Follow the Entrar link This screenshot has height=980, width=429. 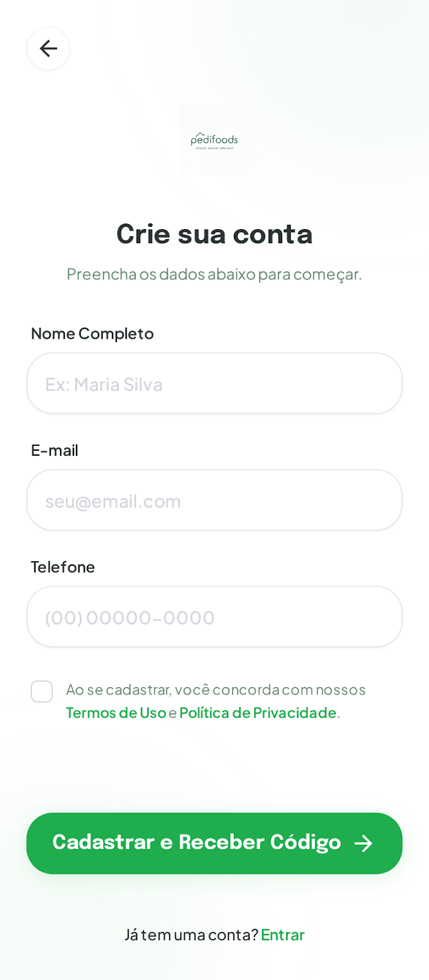pyautogui.click(x=283, y=935)
